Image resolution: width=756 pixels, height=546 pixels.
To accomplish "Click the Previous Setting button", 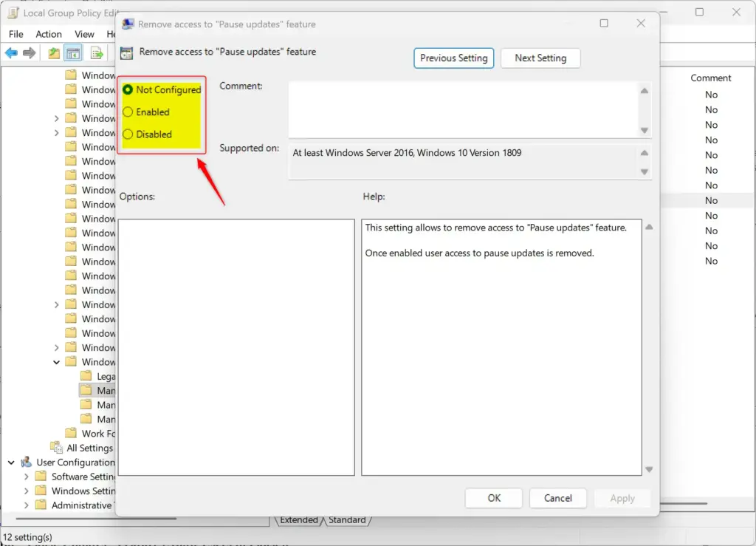I will point(453,58).
